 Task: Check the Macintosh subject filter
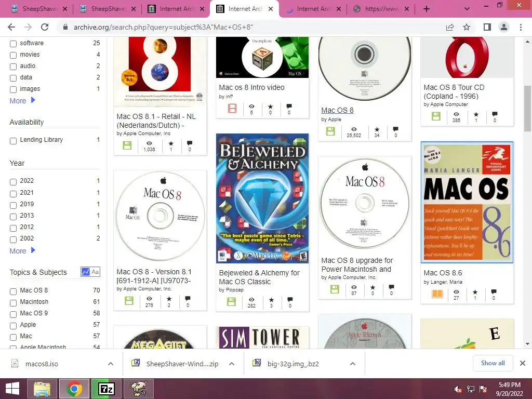tap(13, 303)
